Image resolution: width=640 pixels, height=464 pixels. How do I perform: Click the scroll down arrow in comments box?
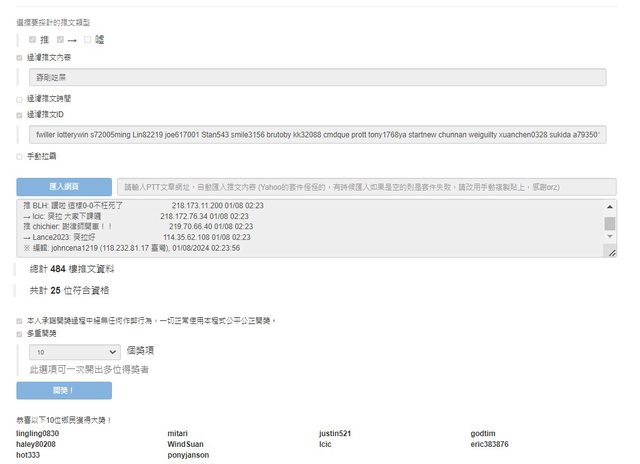tap(610, 242)
